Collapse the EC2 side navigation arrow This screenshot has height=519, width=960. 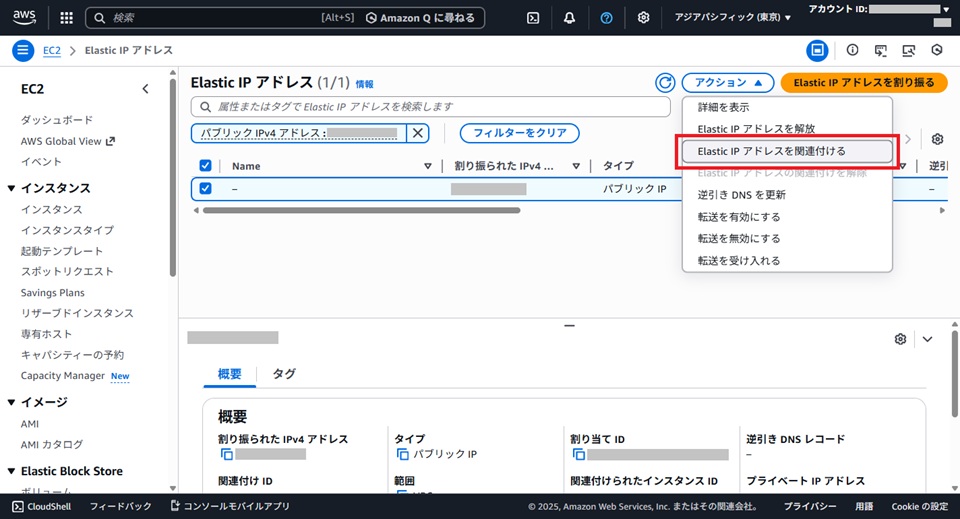(x=145, y=89)
